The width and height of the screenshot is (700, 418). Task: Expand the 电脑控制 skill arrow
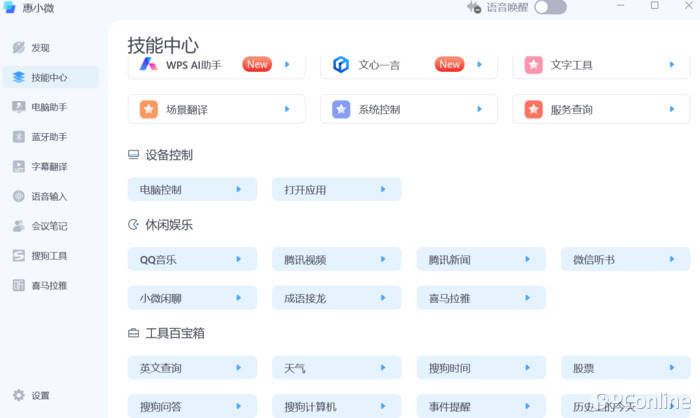point(238,189)
